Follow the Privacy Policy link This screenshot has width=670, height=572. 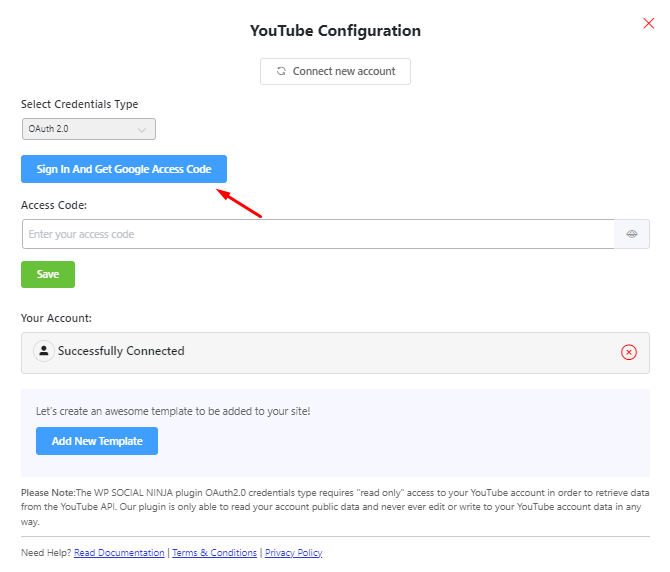293,553
